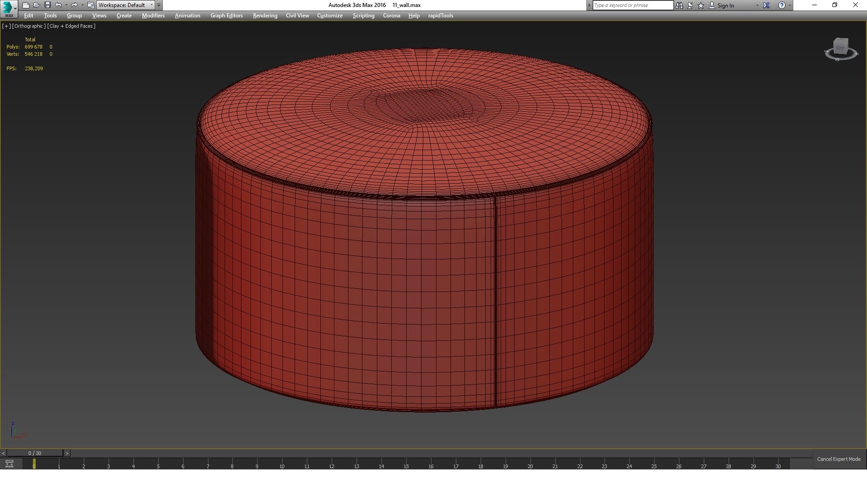This screenshot has height=504, width=867.
Task: Open the 3ds Max application menu
Action: click(x=9, y=9)
